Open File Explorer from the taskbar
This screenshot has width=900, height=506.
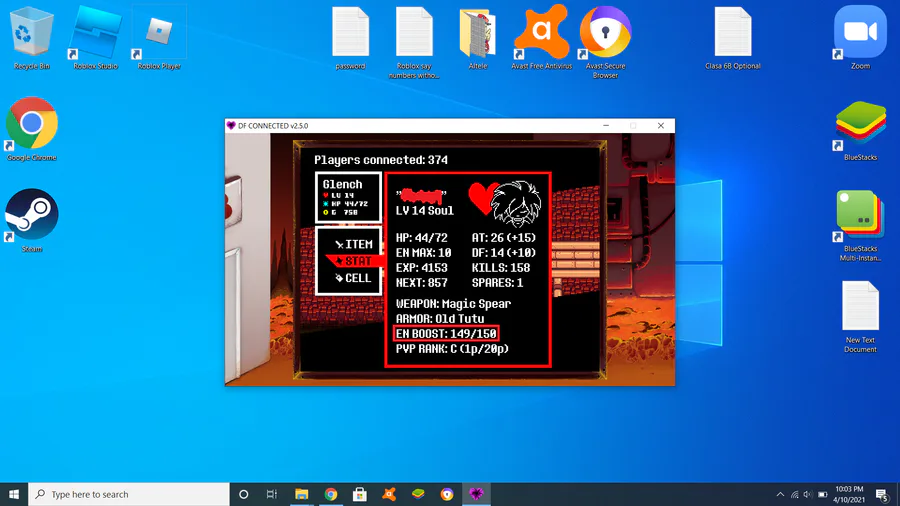301,494
